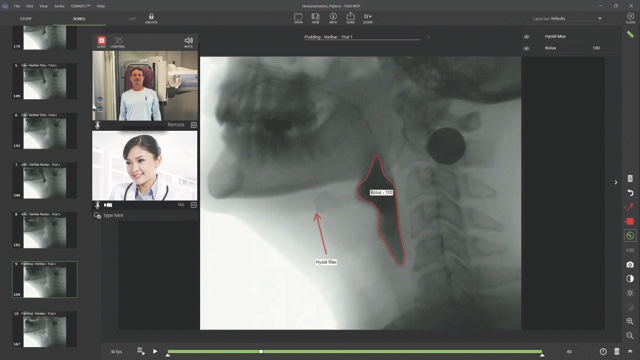Open the File menu

(17, 6)
